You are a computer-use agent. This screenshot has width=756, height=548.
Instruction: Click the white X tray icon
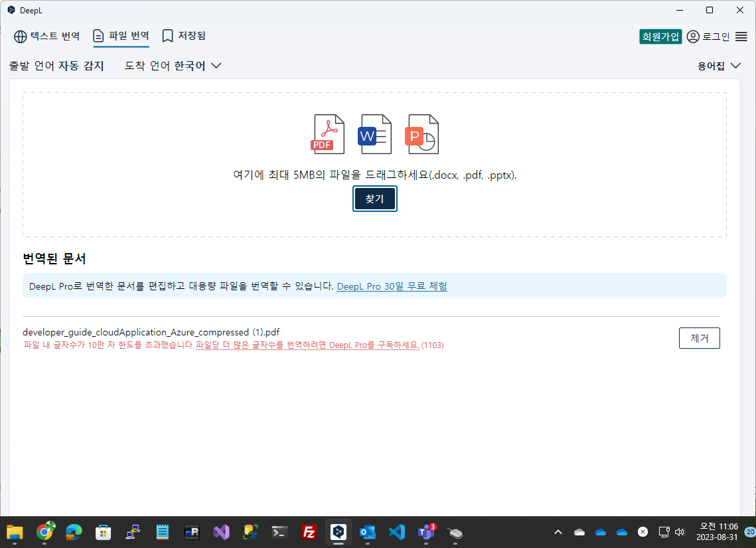[643, 531]
